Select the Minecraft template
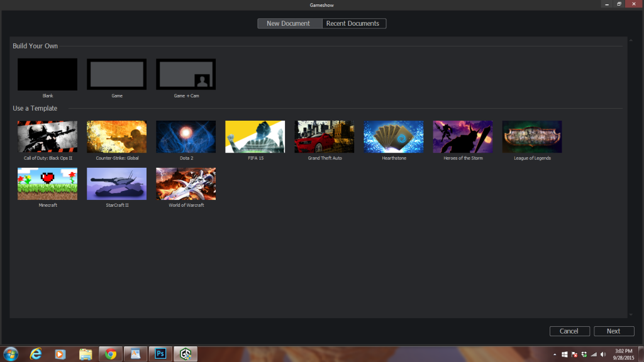 coord(47,184)
